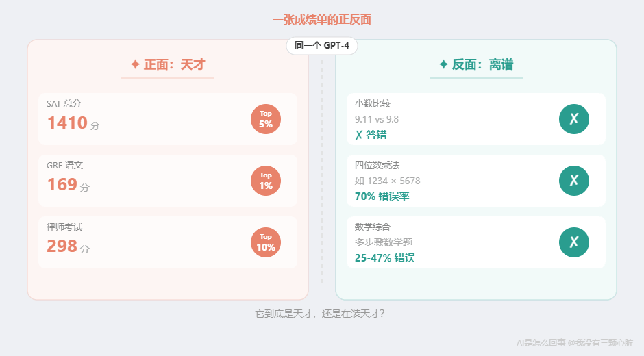Click the sparkle icon beside 正面：天才
The image size is (644, 356).
pos(135,64)
